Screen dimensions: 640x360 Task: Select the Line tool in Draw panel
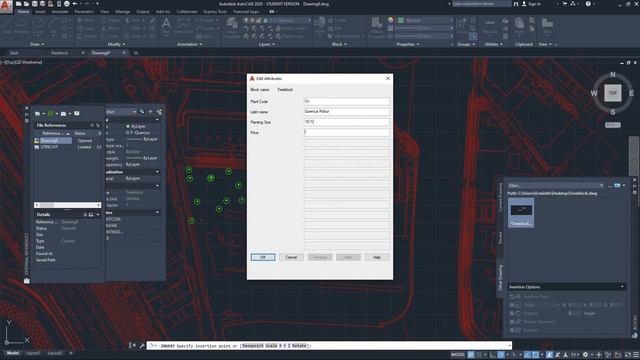(x=7, y=25)
